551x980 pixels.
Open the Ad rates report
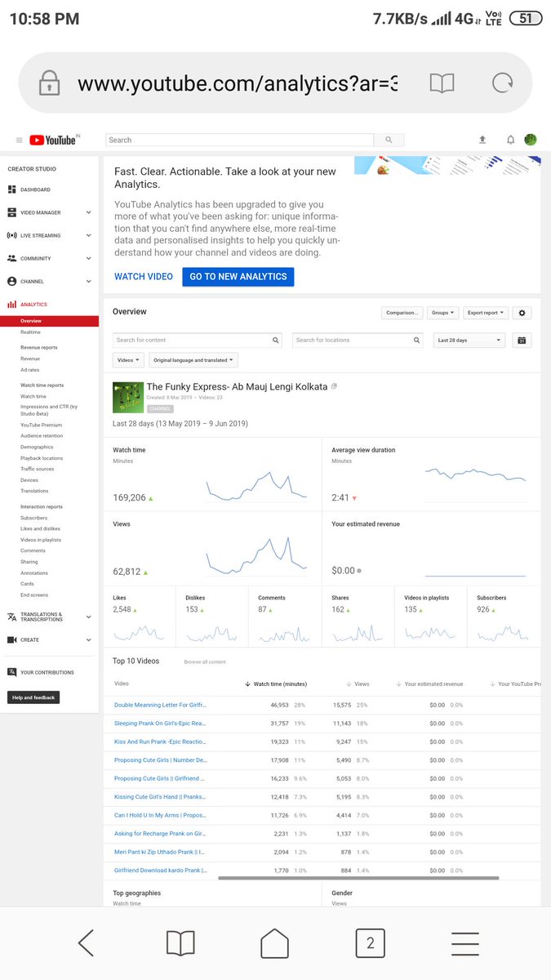[x=29, y=370]
